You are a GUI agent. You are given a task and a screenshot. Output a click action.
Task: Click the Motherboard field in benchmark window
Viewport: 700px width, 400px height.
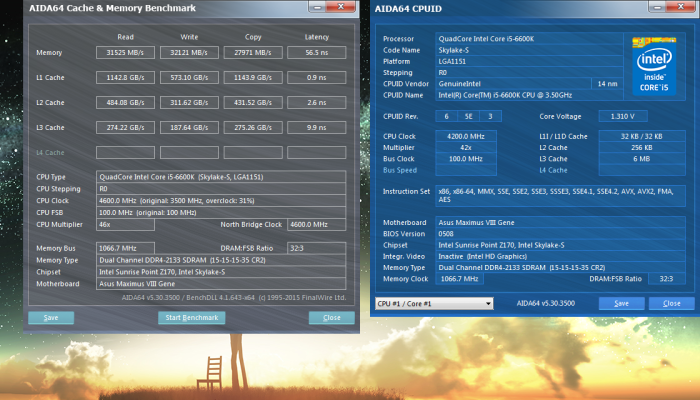[x=221, y=284]
